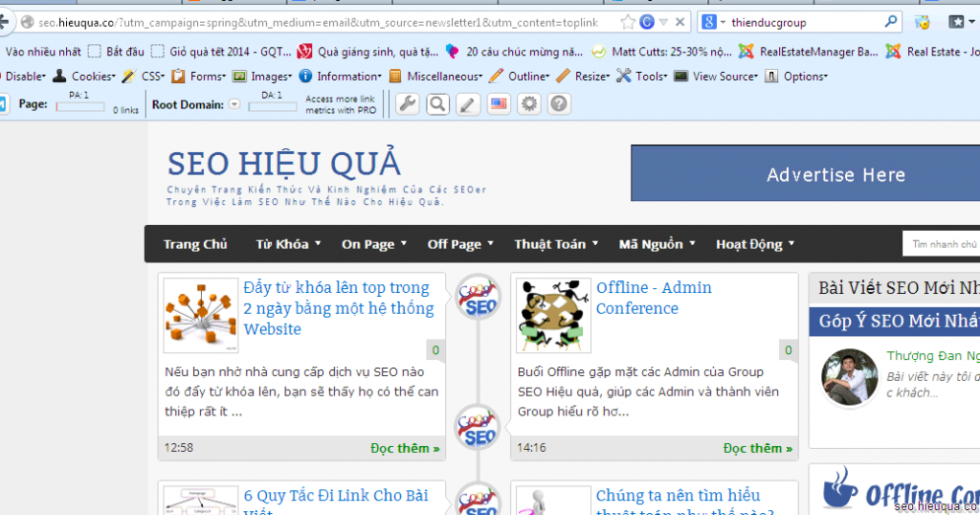Open Web Developer Cookies menu
Viewport: 980px width, 515px height.
[x=84, y=77]
